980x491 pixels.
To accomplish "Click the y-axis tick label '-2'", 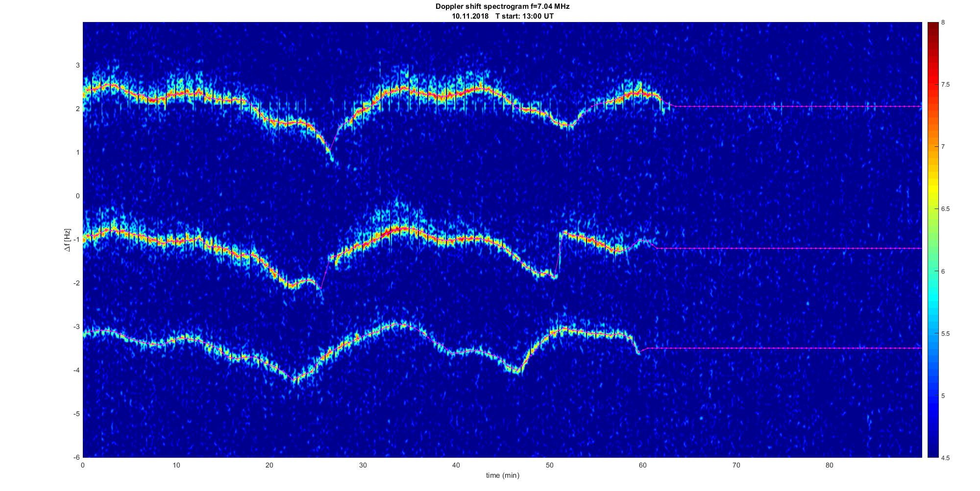I will coord(76,283).
